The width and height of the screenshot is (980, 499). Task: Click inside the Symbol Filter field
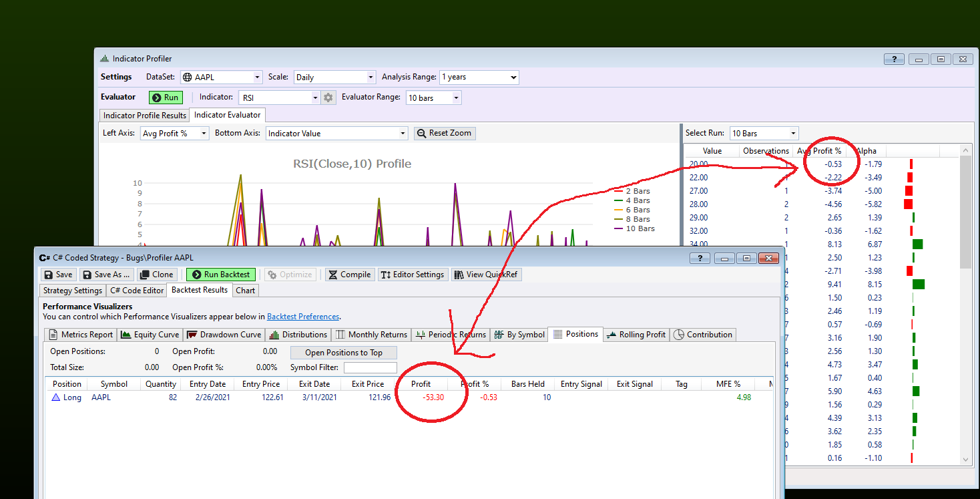(x=370, y=367)
